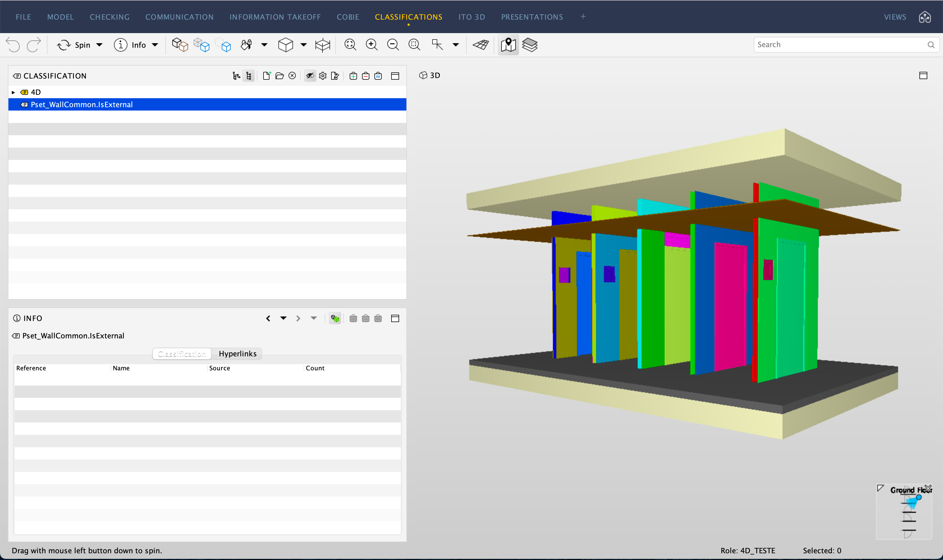
Task: Click the transparent-other cubes icon
Action: pyautogui.click(x=201, y=45)
